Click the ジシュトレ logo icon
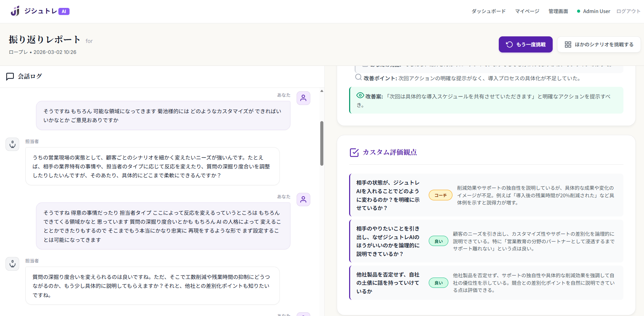644x316 pixels. (x=14, y=10)
